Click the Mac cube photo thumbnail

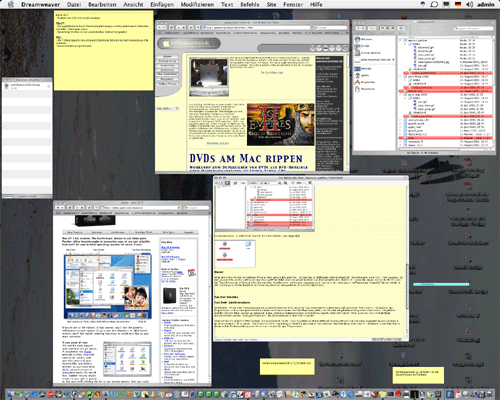tap(209, 77)
